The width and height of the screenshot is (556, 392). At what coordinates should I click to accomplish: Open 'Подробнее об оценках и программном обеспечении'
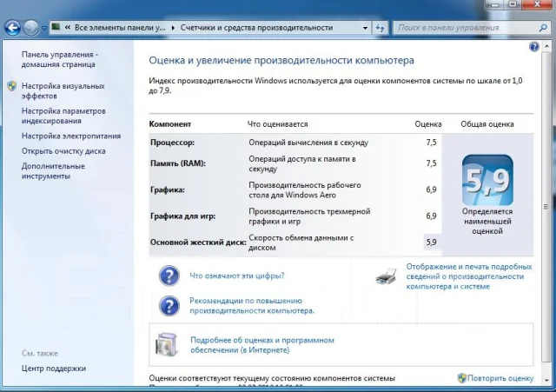pos(262,345)
